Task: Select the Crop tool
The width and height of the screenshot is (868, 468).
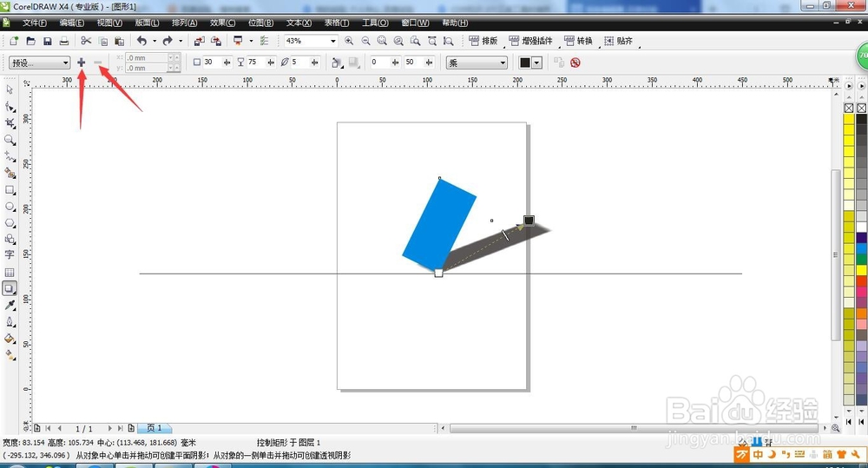Action: click(x=10, y=123)
